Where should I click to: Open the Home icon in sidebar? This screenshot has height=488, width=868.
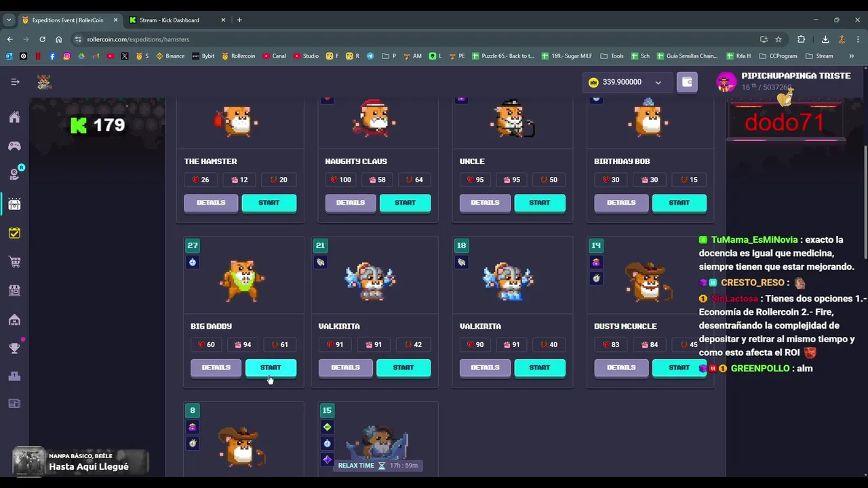point(14,117)
